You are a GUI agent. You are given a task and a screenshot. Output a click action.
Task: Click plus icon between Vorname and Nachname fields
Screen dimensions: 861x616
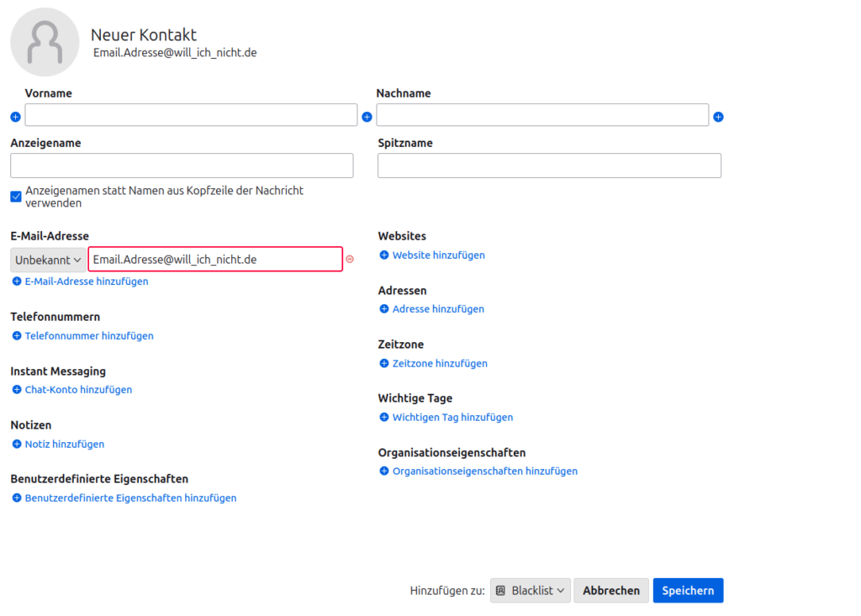pos(367,117)
